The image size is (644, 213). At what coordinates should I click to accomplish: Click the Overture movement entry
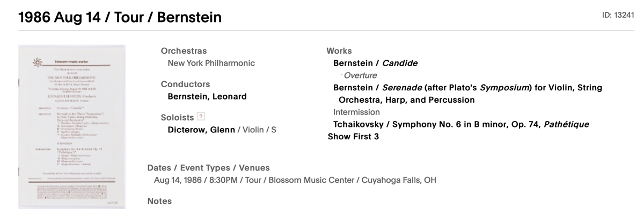(x=360, y=75)
